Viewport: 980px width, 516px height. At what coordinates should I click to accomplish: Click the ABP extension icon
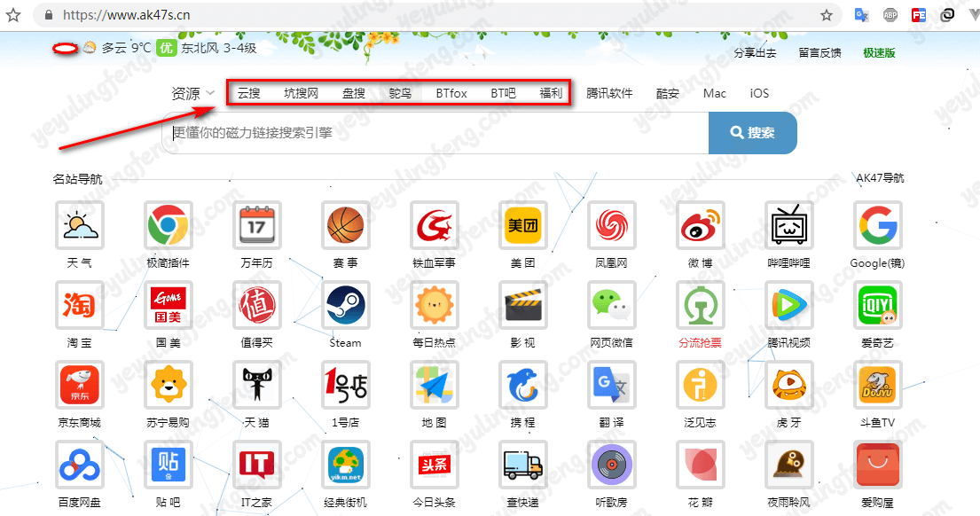click(x=890, y=15)
